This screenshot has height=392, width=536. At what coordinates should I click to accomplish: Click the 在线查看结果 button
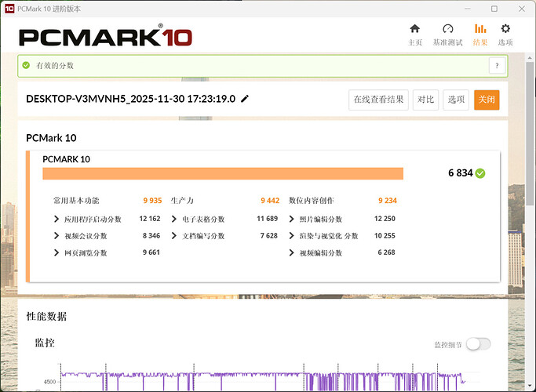[x=378, y=100]
